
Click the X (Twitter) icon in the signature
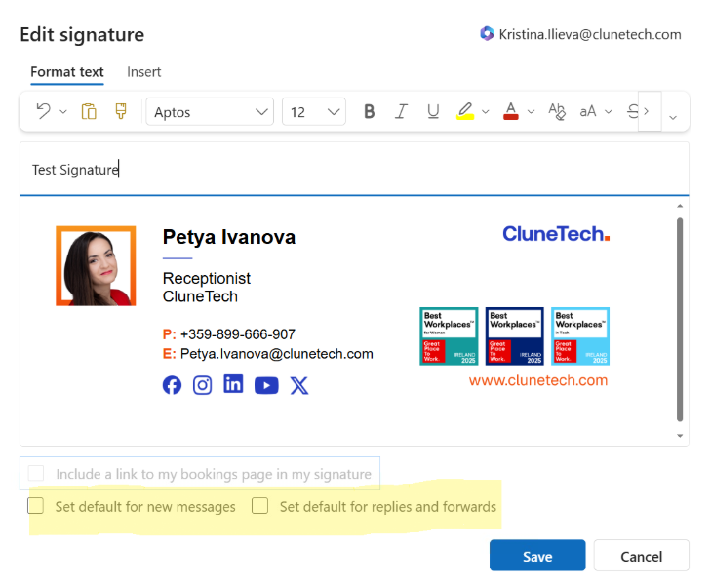click(299, 386)
